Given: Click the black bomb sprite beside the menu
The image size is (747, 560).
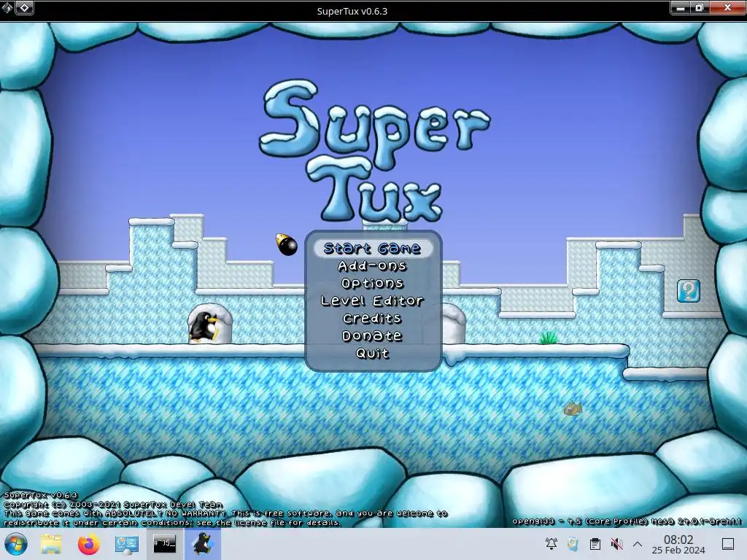Looking at the screenshot, I should tap(286, 244).
